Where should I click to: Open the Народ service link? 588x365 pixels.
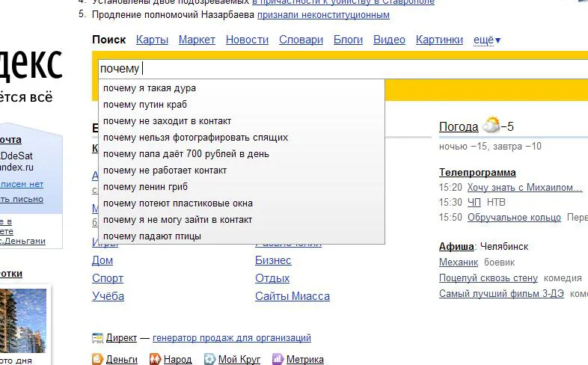178,359
